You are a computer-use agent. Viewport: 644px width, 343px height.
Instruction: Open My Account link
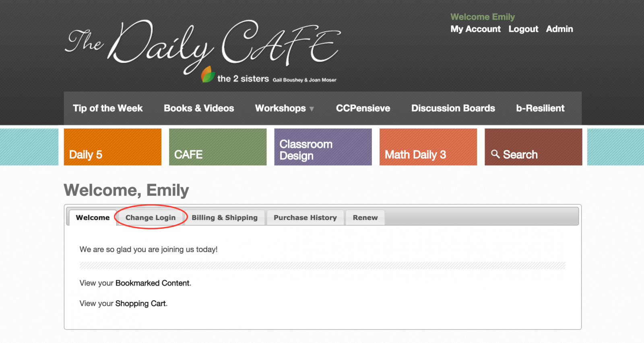(x=475, y=29)
